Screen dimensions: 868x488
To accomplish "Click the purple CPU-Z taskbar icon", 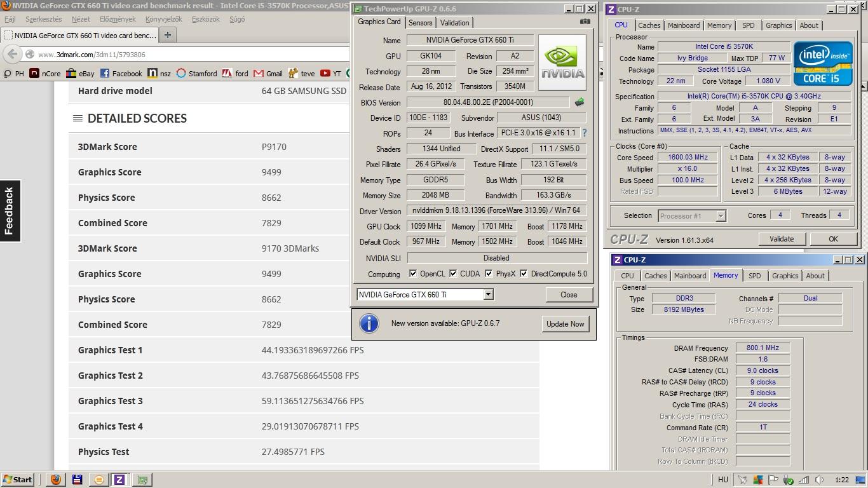I will click(x=119, y=480).
